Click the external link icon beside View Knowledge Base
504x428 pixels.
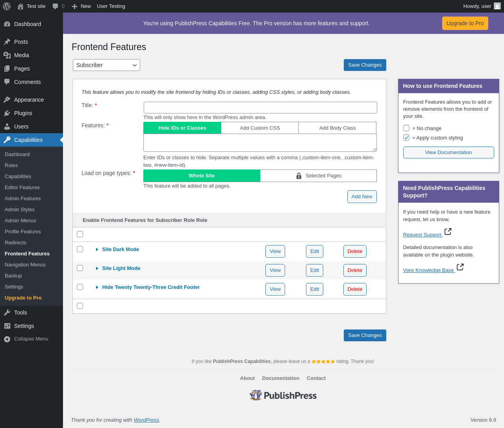pos(460,267)
